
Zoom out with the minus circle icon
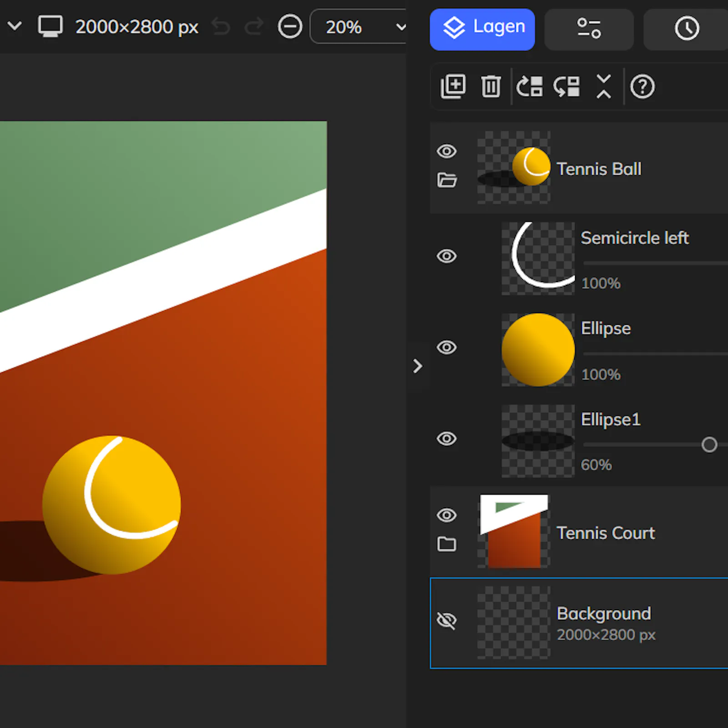290,27
